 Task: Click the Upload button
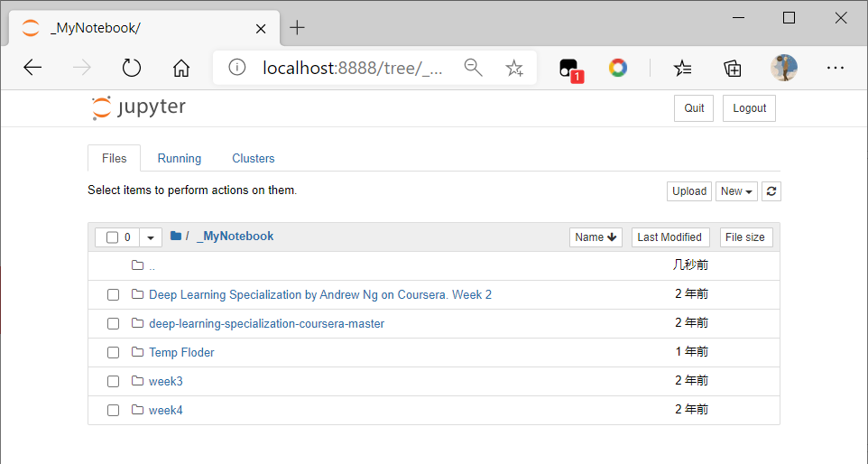[689, 191]
